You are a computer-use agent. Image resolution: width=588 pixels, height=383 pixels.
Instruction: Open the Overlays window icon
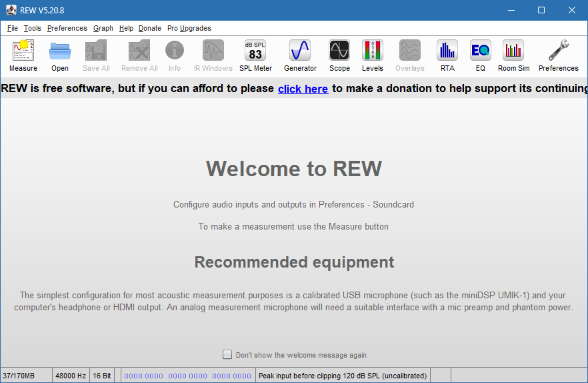(410, 51)
